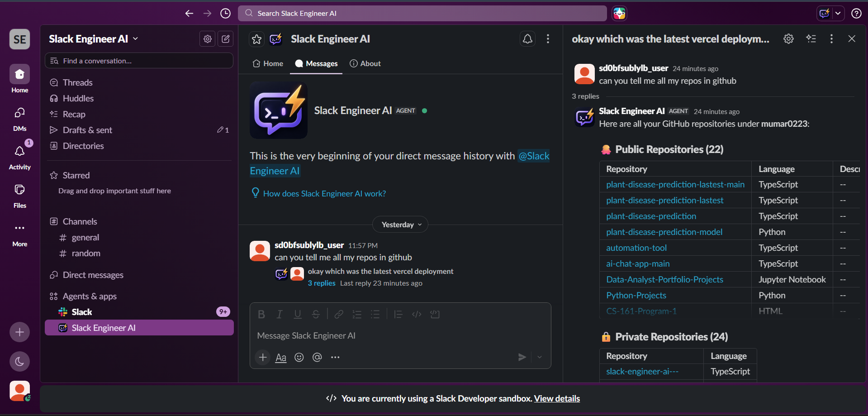Open send options dropdown arrow
This screenshot has width=868, height=416.
pos(540,357)
